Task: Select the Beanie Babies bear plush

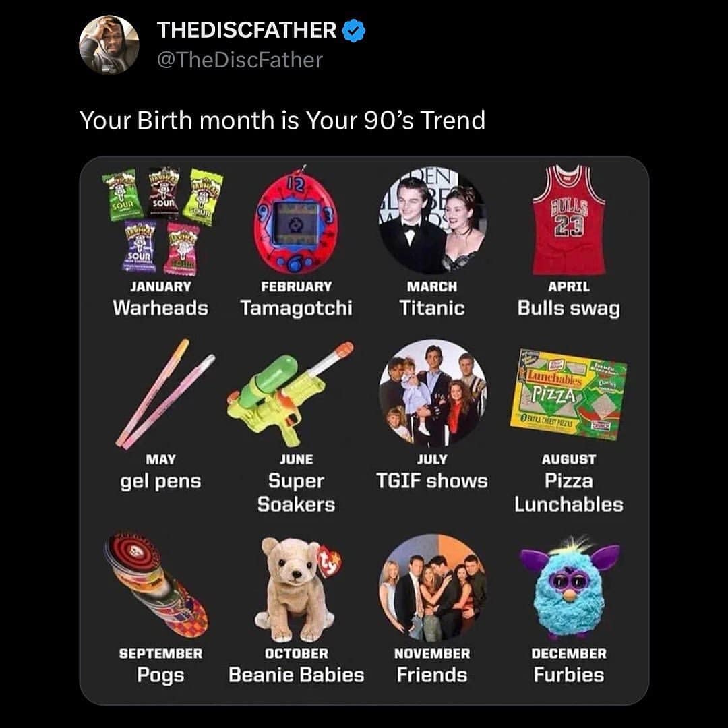Action: pyautogui.click(x=297, y=586)
